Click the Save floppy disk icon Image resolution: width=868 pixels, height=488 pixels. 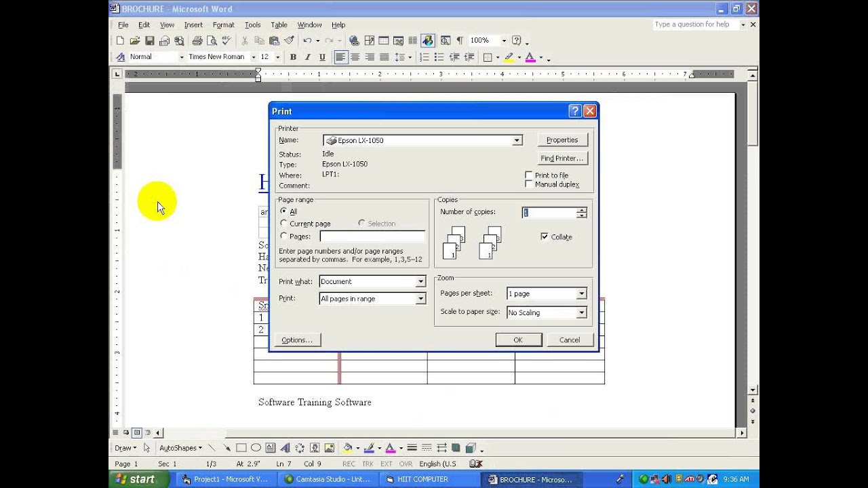(150, 41)
